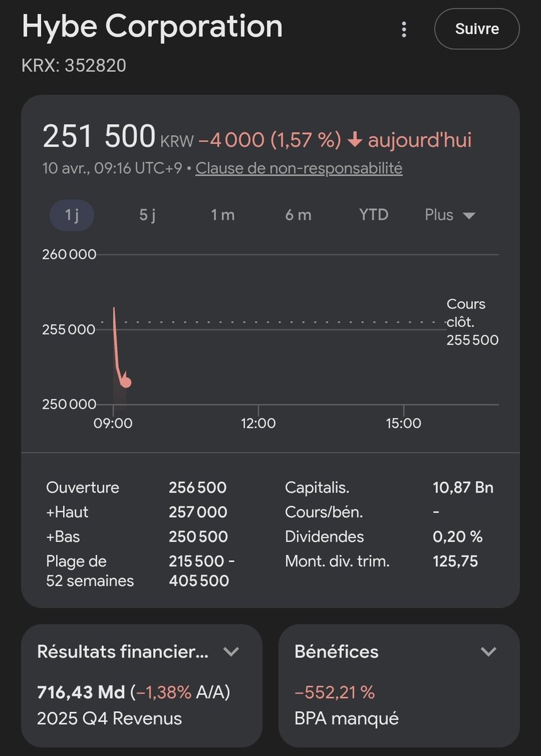Click the Cours clôt. 255 500 label

coord(472,322)
